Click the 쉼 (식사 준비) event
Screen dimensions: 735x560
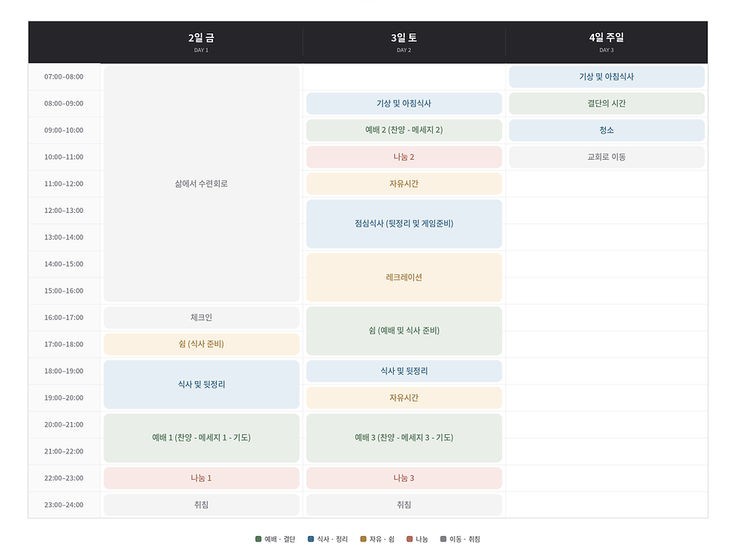point(202,344)
